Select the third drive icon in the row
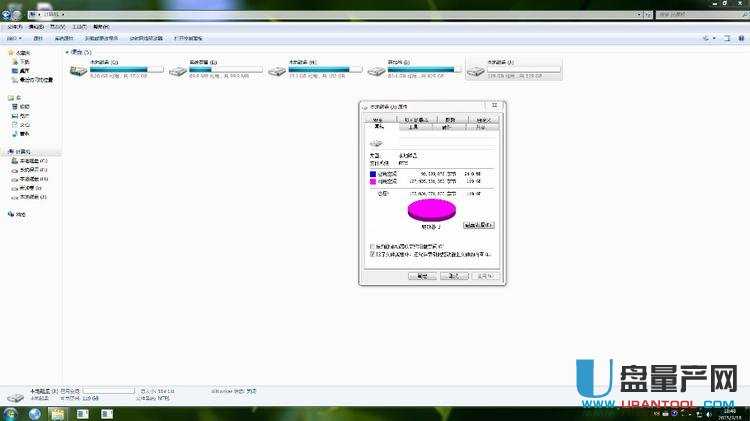 (x=277, y=70)
